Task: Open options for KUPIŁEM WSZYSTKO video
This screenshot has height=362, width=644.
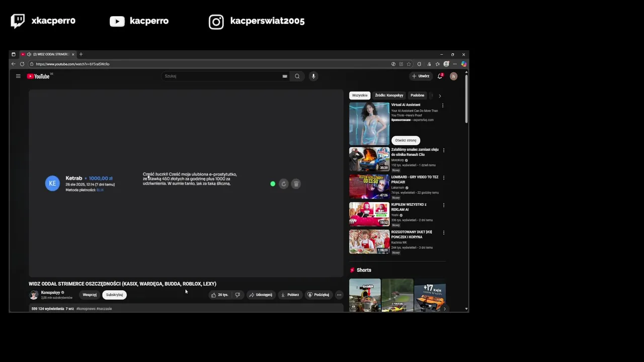Action: pyautogui.click(x=443, y=205)
